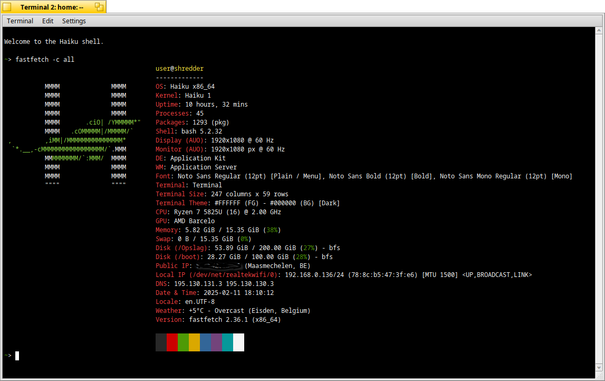Screen dimensions: 605x381
Task: Click the blue color block
Action: [x=205, y=342]
